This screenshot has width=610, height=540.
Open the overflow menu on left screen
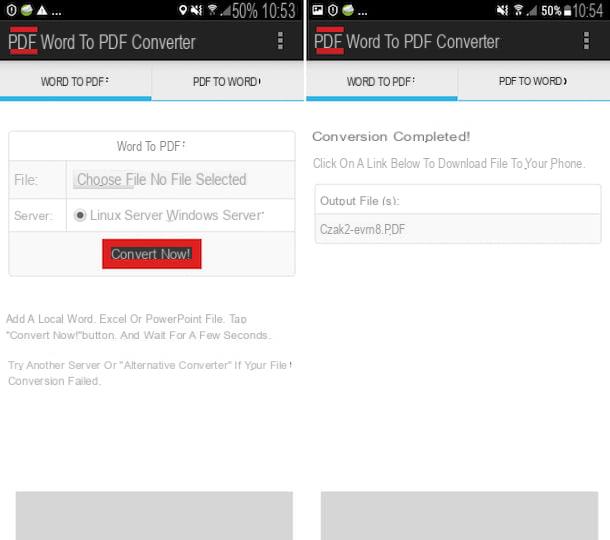280,41
